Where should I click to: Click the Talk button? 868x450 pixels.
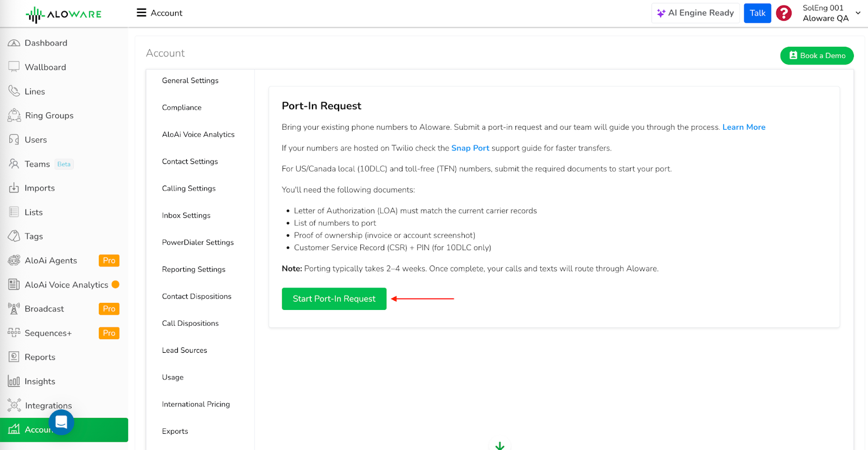(757, 13)
